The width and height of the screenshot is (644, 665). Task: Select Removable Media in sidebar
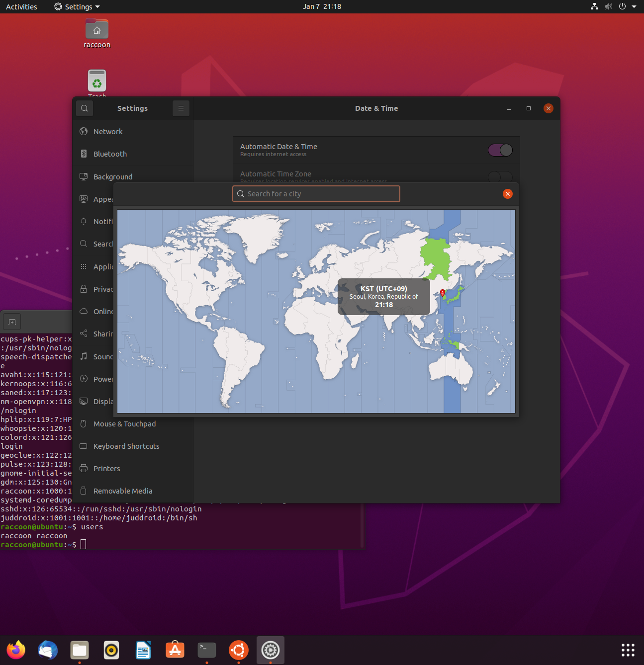coord(133,491)
